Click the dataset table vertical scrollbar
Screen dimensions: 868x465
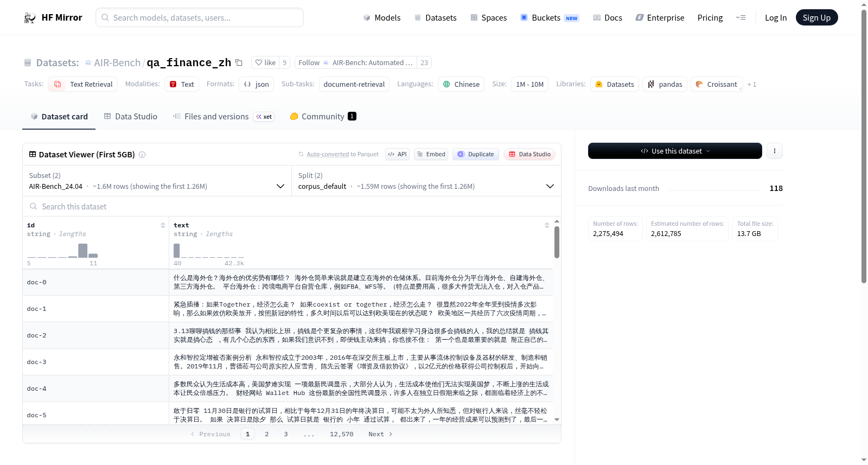tap(557, 243)
